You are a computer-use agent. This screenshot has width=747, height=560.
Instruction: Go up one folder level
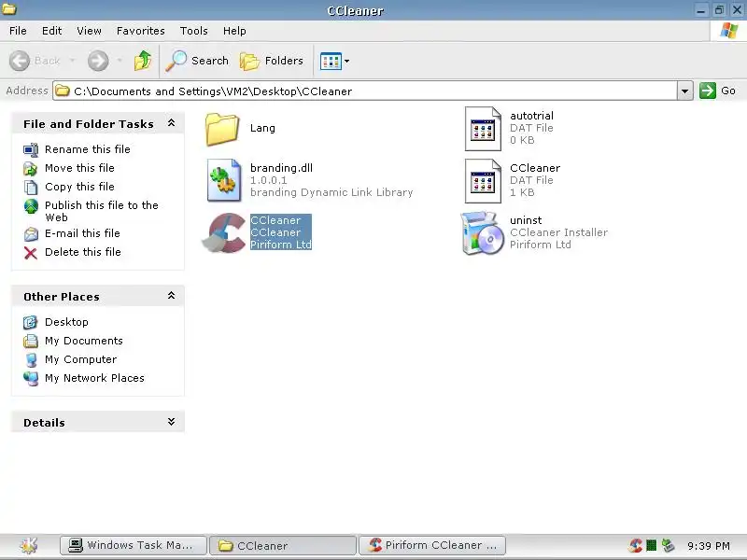tap(143, 61)
